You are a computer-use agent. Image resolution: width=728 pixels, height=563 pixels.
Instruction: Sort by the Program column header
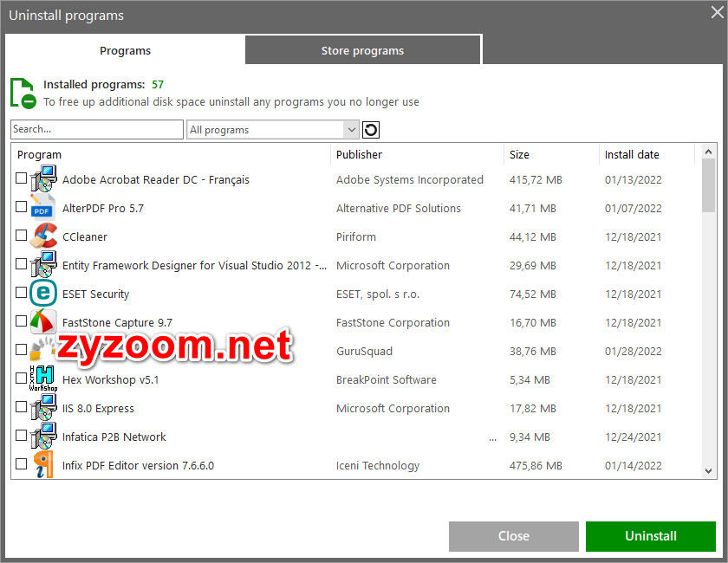click(x=171, y=154)
